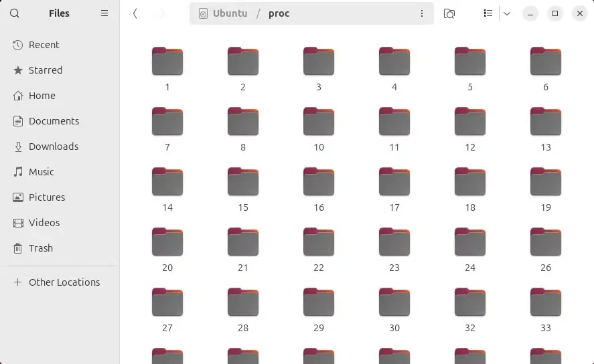Image resolution: width=594 pixels, height=364 pixels.
Task: Select the folder named 1
Action: coord(167,69)
